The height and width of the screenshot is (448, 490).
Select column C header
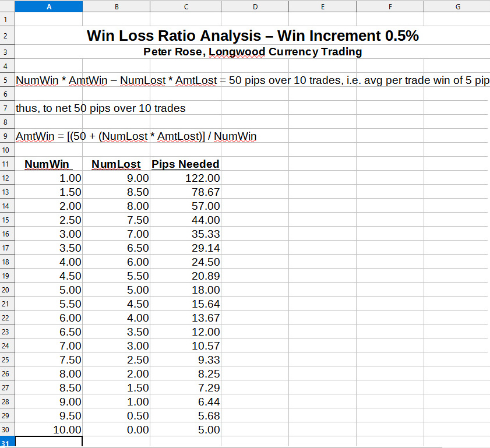(x=185, y=6)
